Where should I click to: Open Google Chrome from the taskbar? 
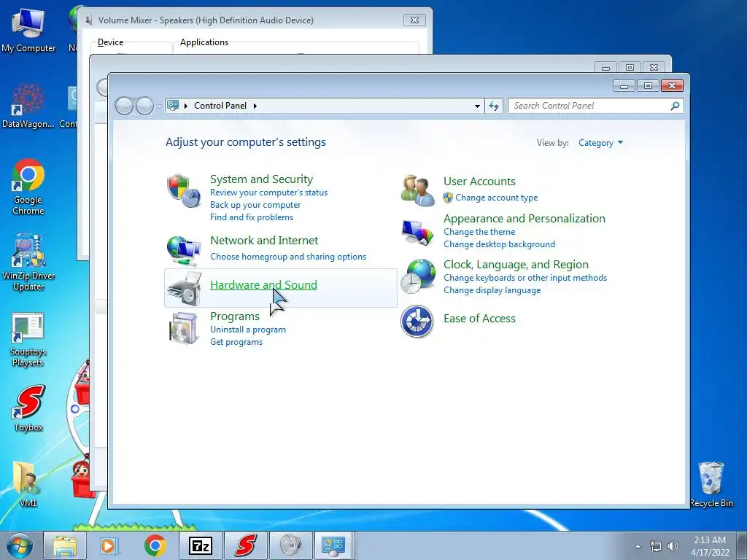155,545
